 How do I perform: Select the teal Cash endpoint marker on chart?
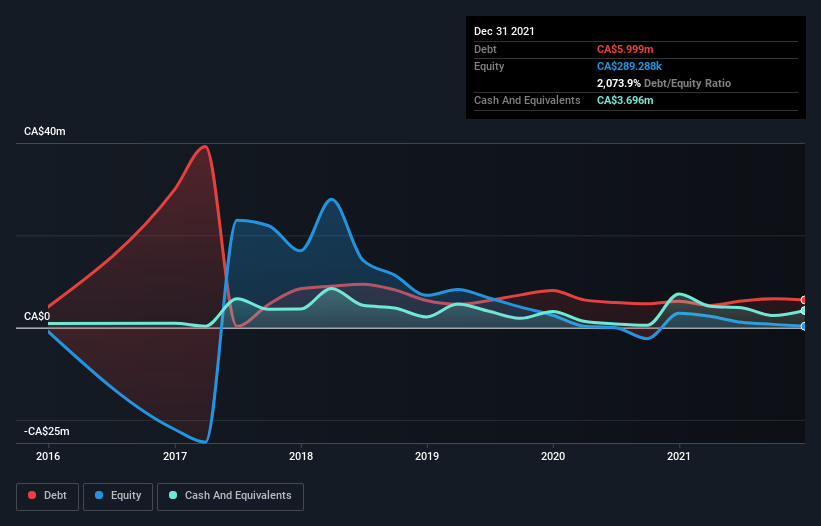804,311
